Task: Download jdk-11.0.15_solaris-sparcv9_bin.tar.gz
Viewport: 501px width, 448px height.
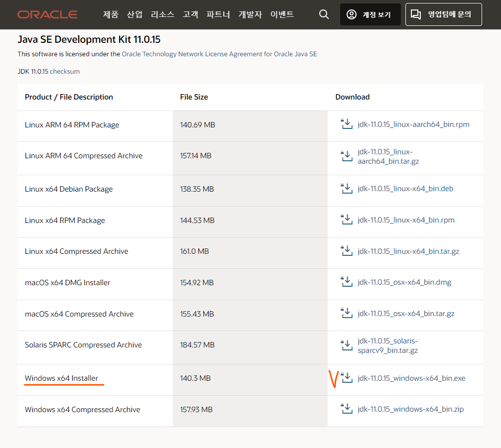Action: (x=388, y=345)
